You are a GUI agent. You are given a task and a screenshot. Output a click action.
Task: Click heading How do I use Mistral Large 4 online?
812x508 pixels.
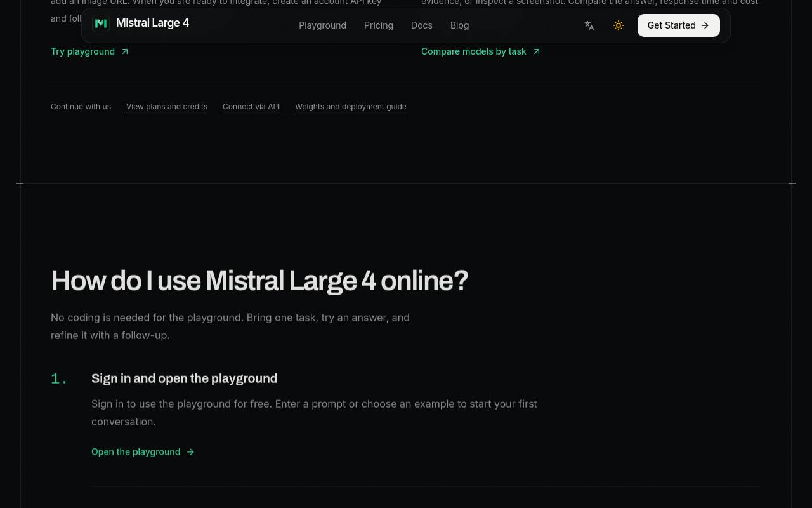259,281
